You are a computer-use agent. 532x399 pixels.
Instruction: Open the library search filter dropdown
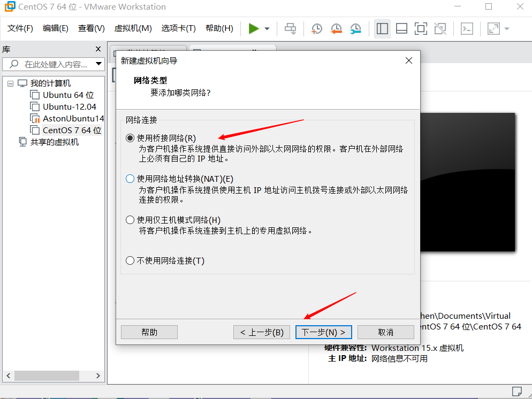(x=98, y=64)
